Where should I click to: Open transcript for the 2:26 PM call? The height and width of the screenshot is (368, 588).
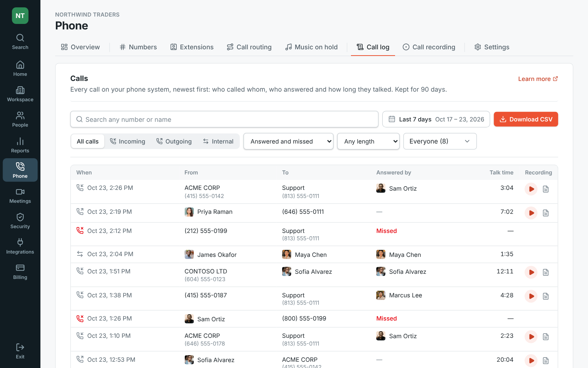(546, 189)
